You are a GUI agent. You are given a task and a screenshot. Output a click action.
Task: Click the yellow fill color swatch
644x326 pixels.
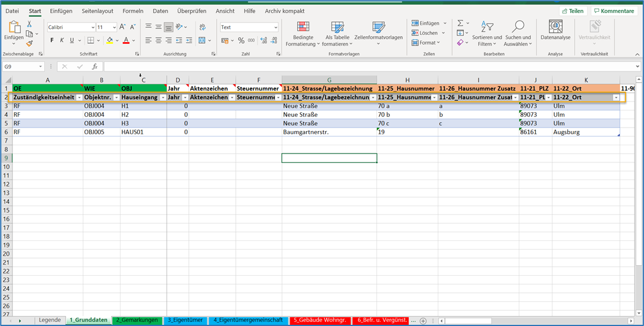[x=110, y=41]
